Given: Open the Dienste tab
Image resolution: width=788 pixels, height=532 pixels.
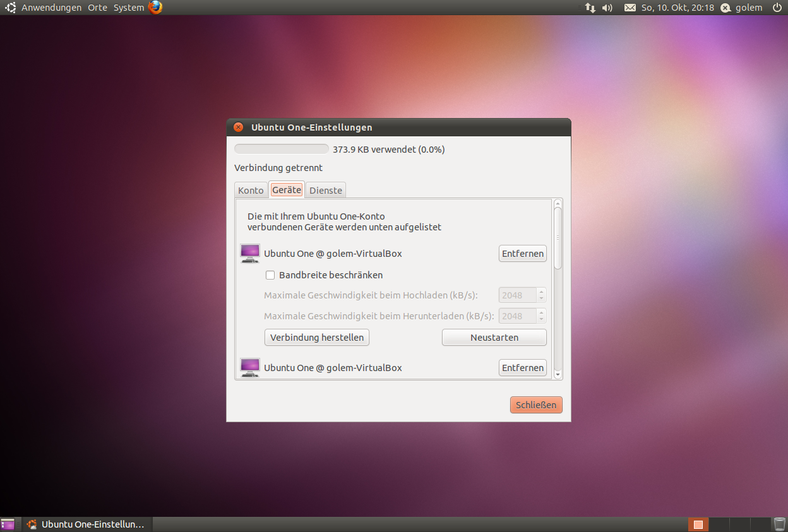Looking at the screenshot, I should (326, 190).
